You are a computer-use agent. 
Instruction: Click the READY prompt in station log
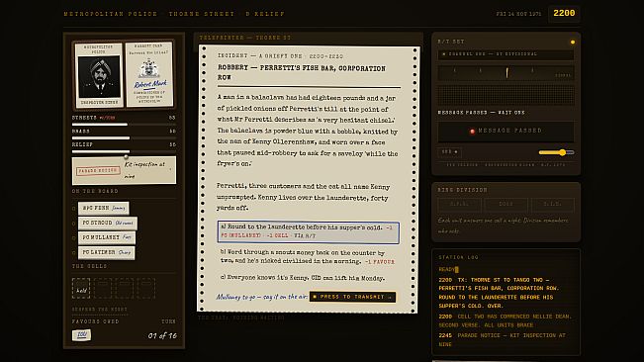click(448, 269)
